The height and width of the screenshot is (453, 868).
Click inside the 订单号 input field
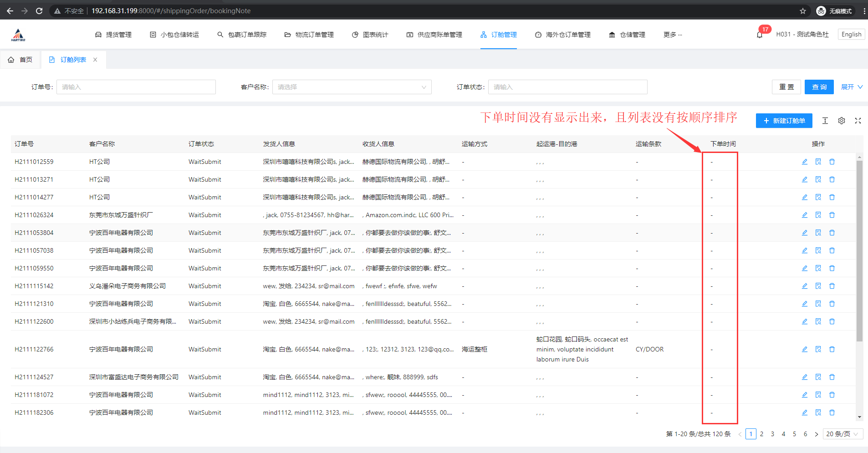click(x=136, y=87)
